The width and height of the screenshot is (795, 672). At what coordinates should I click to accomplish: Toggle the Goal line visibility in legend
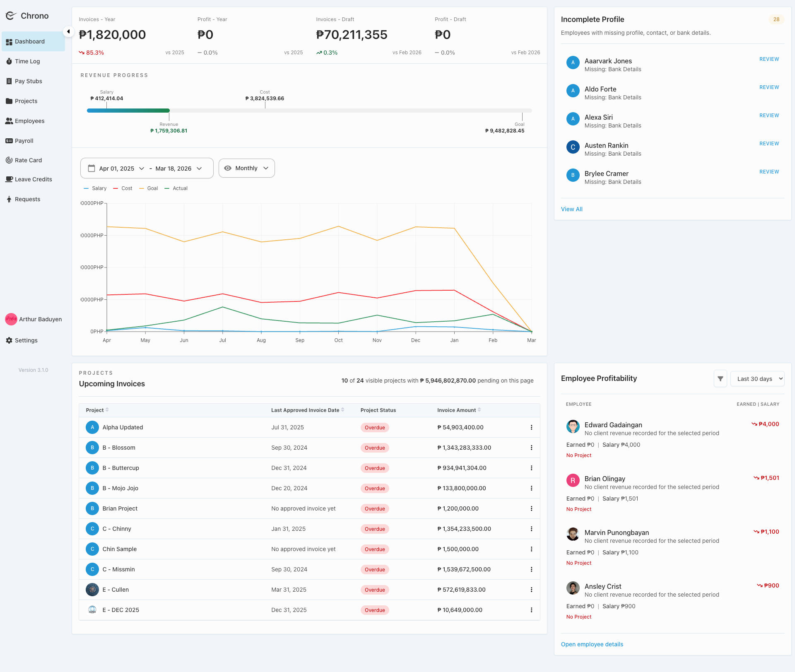pyautogui.click(x=148, y=188)
